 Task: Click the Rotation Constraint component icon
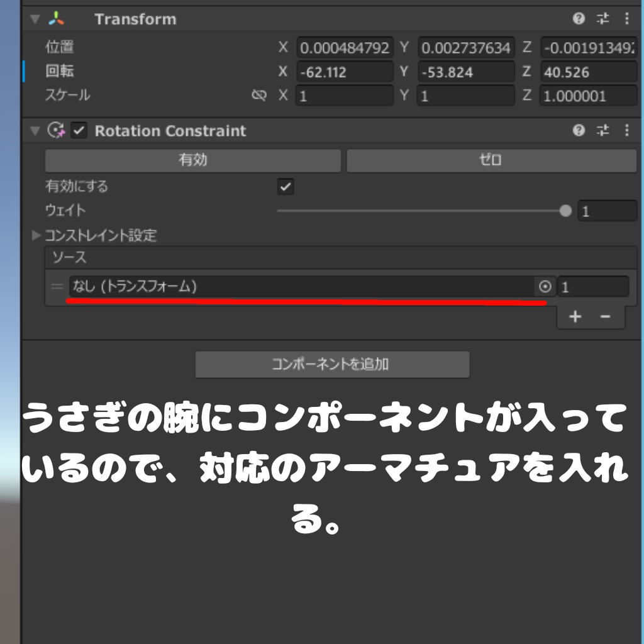pos(56,130)
